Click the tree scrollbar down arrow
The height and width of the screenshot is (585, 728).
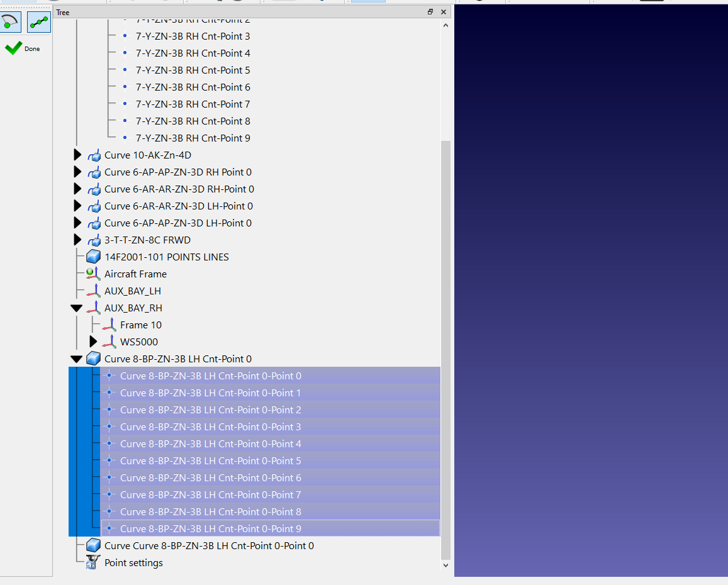445,565
